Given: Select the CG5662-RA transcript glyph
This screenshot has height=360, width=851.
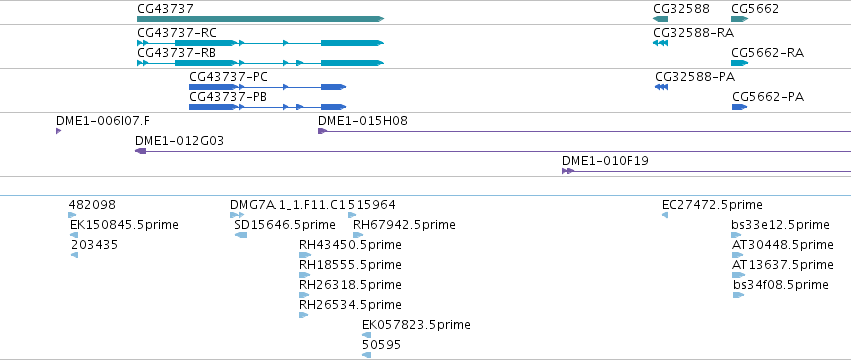Looking at the screenshot, I should click(x=740, y=63).
